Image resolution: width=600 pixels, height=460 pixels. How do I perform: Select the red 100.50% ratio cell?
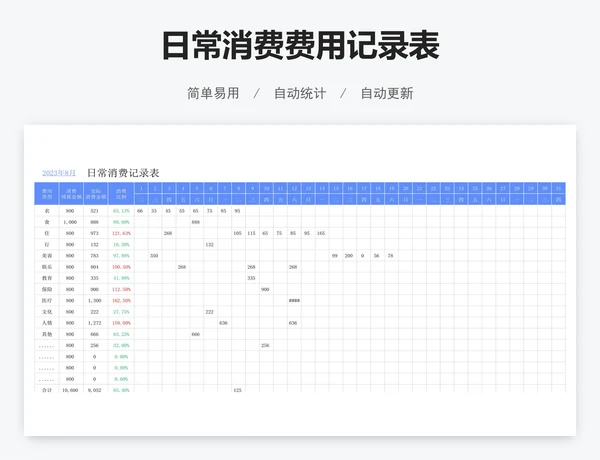click(x=121, y=267)
